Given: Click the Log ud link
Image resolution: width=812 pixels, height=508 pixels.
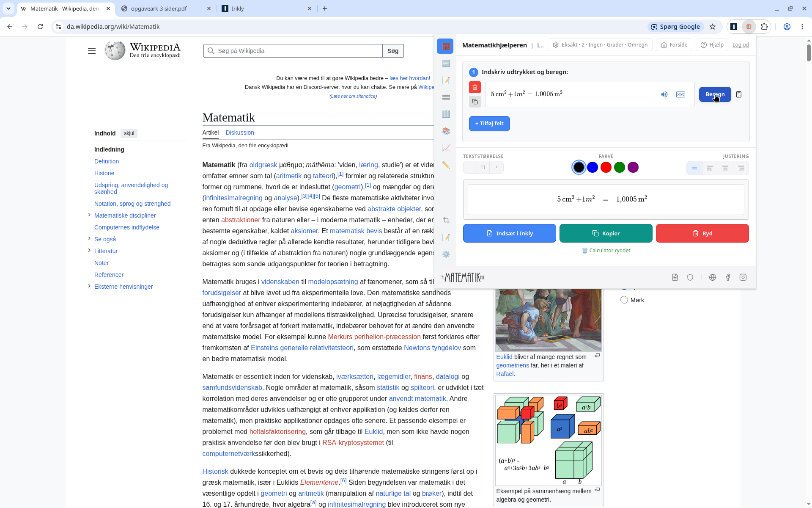Looking at the screenshot, I should [x=741, y=45].
